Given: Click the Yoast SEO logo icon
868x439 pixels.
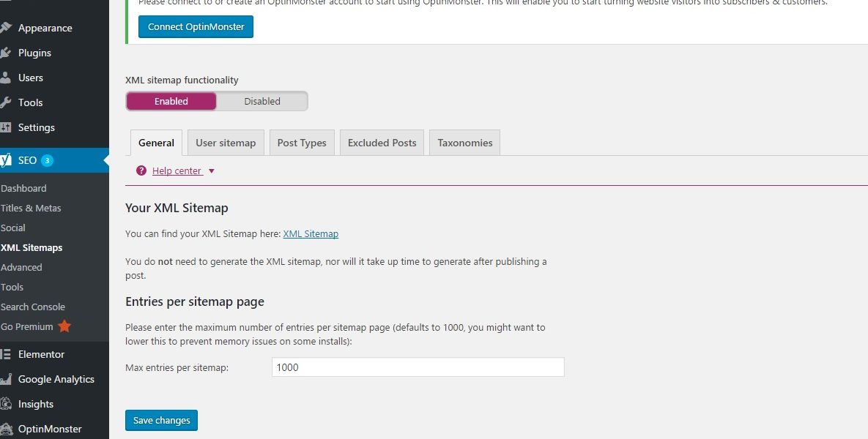Looking at the screenshot, I should coord(6,160).
